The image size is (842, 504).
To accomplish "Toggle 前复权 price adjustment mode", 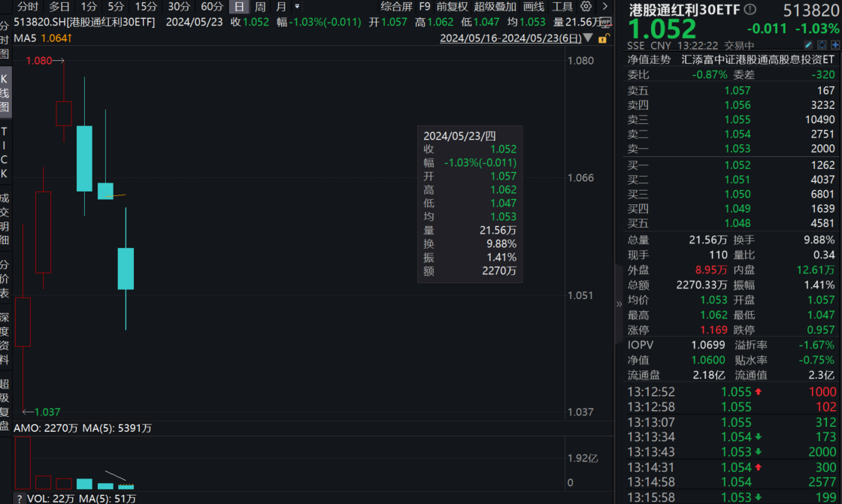I will 452,7.
